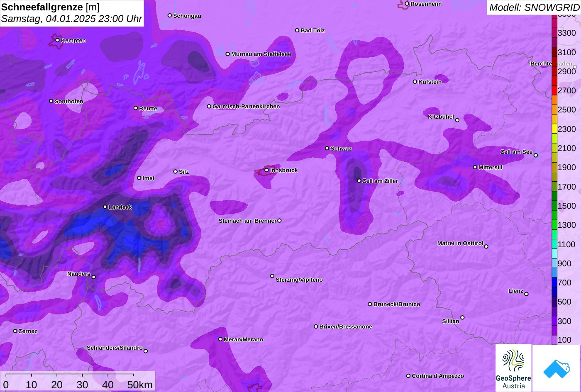Click the Schlanders/Silandro label
The image size is (581, 392).
(115, 348)
